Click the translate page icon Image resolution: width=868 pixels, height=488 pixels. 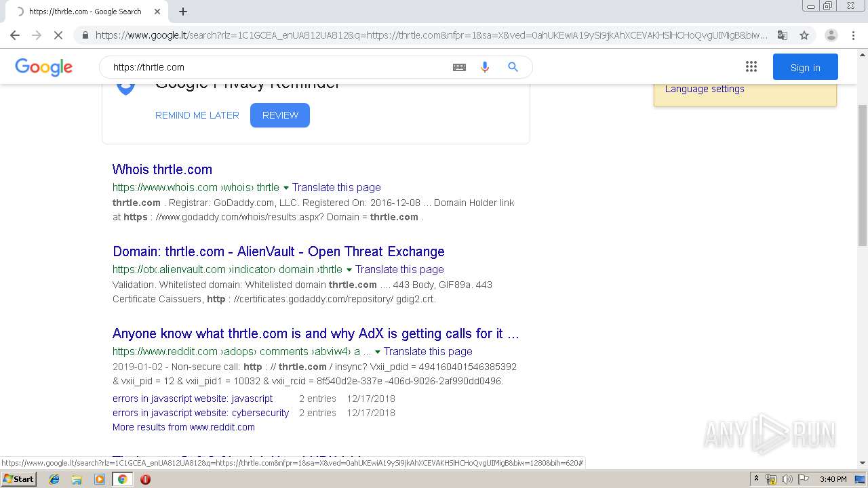(783, 35)
